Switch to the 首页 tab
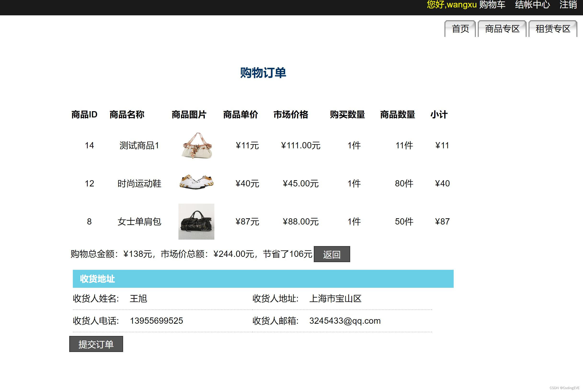 pos(460,29)
